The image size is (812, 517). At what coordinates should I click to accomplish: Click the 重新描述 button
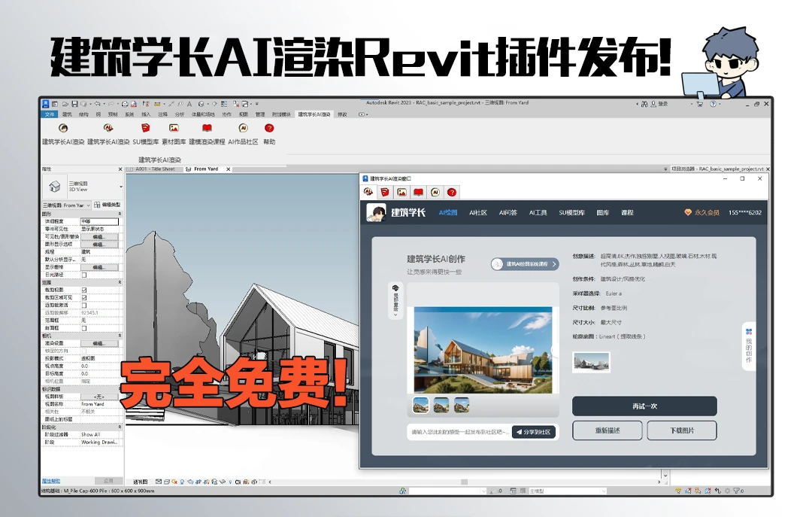coord(607,430)
